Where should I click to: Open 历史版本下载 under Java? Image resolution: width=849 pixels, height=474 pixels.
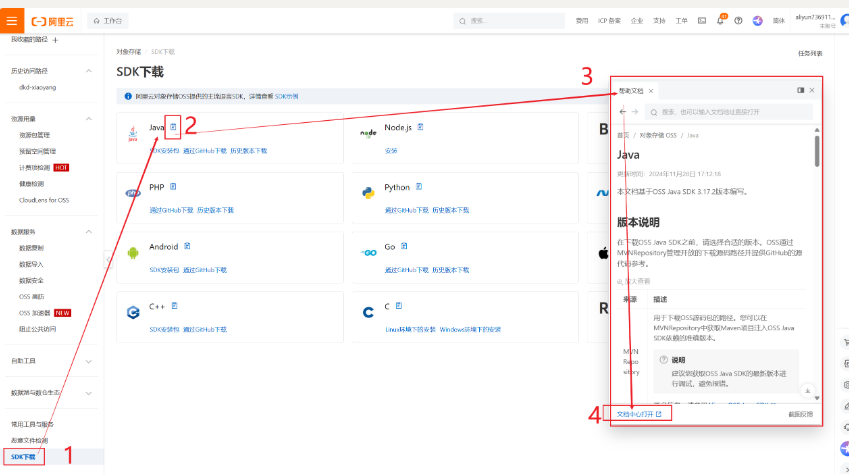pos(249,151)
